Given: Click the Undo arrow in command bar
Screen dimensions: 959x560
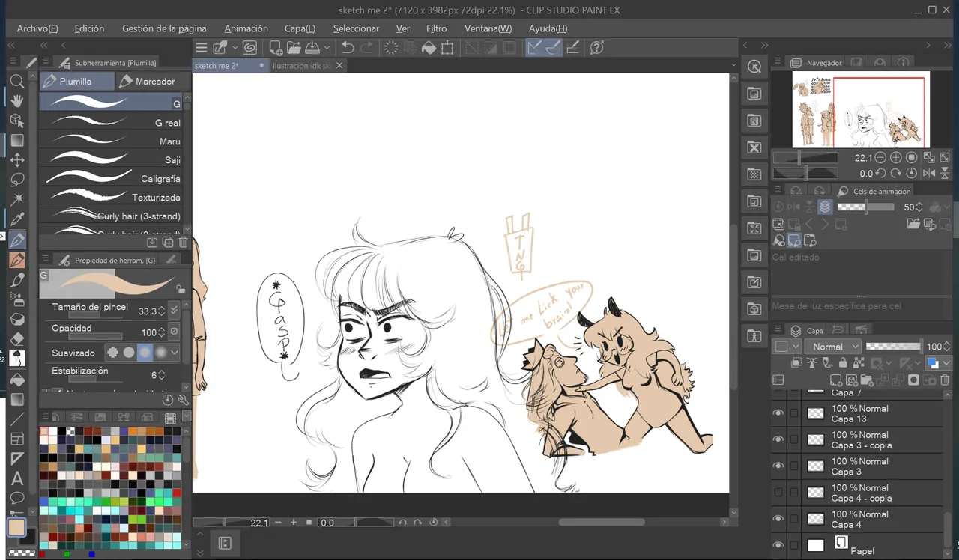Looking at the screenshot, I should tap(348, 48).
